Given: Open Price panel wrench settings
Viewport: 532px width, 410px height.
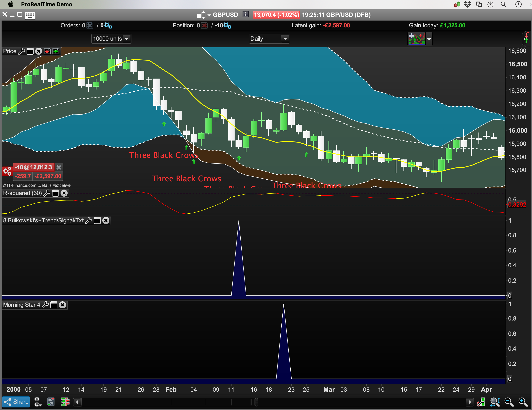Looking at the screenshot, I should [21, 51].
